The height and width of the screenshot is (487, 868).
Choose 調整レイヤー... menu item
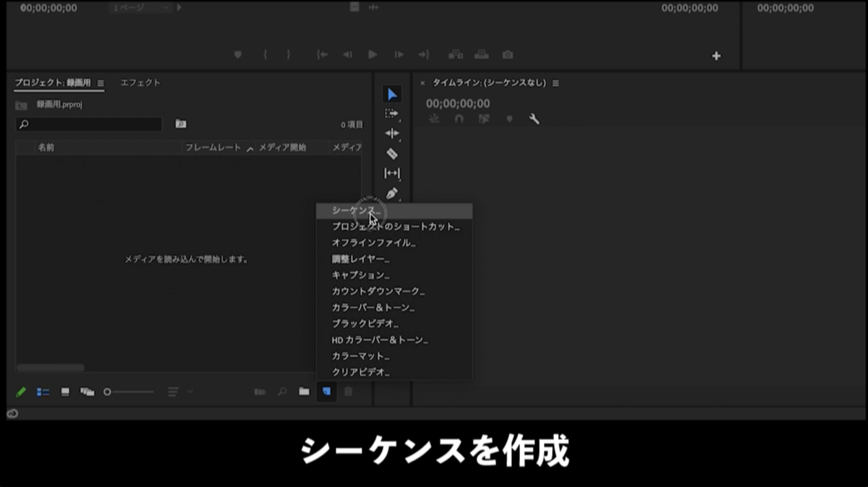[394, 259]
